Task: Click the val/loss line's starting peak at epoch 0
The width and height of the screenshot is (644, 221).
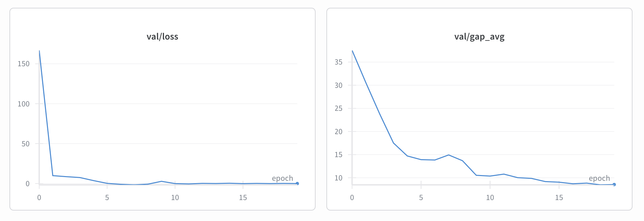Action: tap(40, 51)
